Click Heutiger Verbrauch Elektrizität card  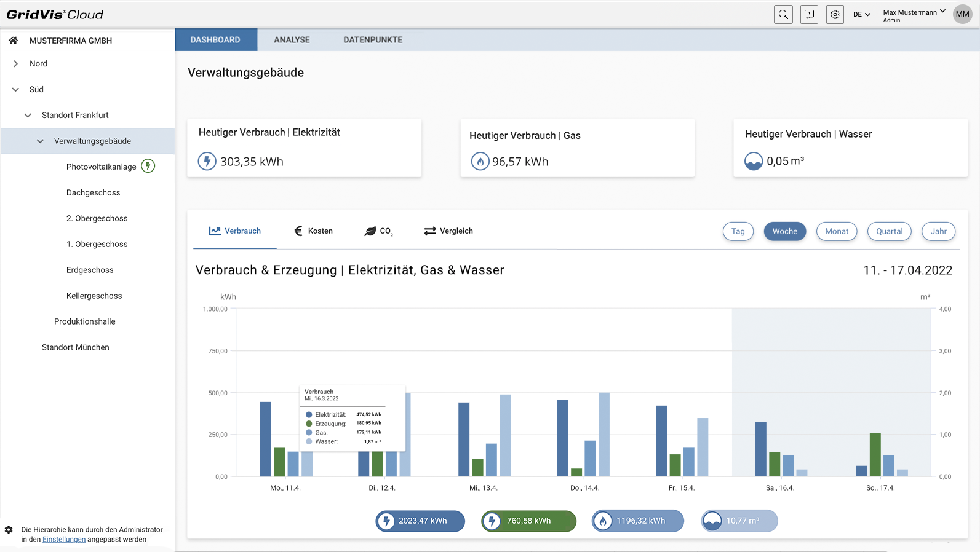click(305, 148)
